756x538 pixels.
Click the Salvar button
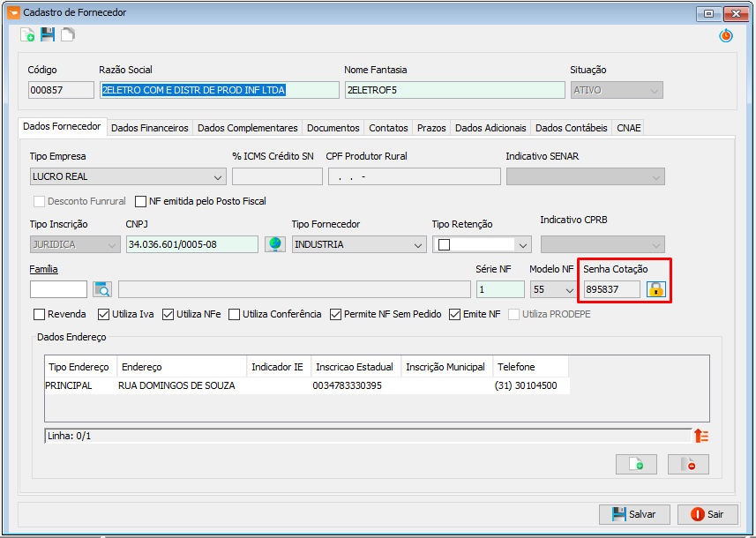634,514
